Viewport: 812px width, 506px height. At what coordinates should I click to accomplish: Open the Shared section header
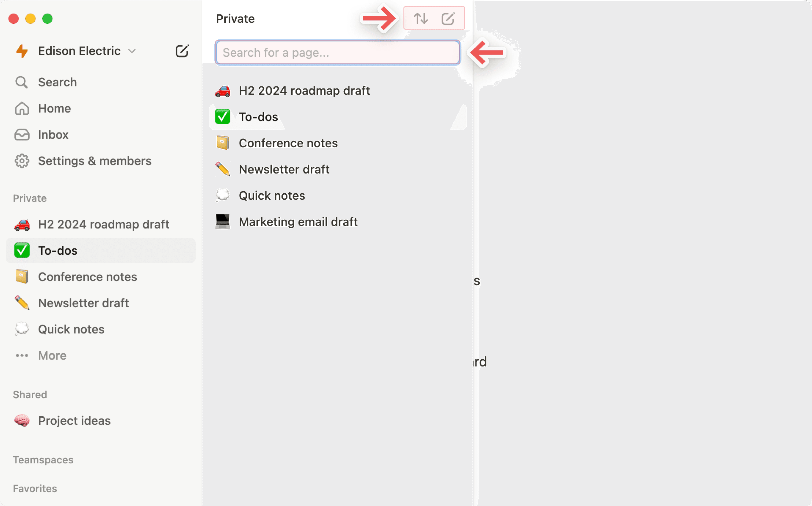click(30, 395)
